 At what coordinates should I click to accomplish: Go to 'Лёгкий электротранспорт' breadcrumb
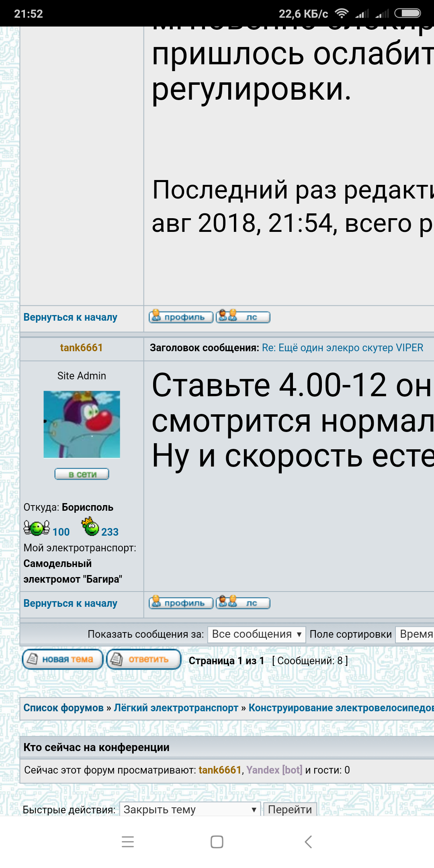pos(176,708)
